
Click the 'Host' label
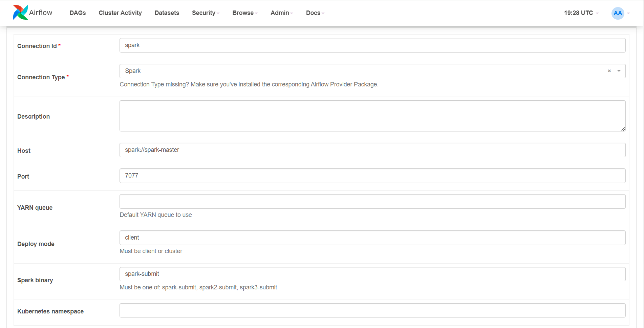coord(24,151)
